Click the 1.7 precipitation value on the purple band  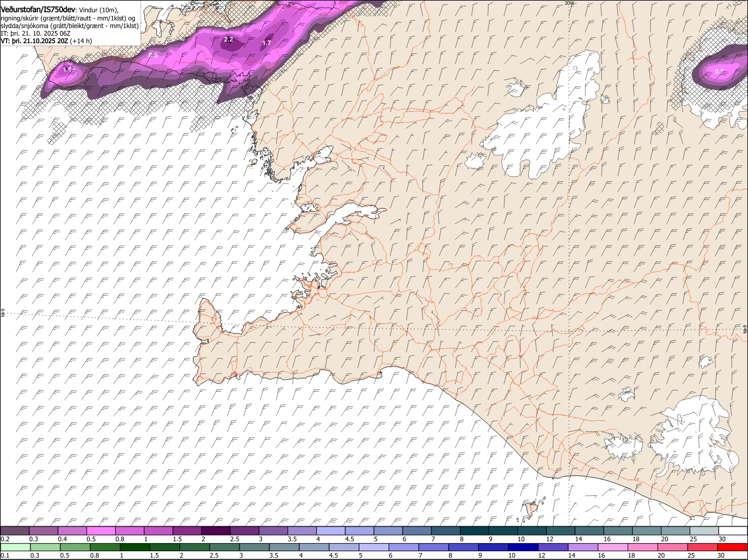point(267,43)
